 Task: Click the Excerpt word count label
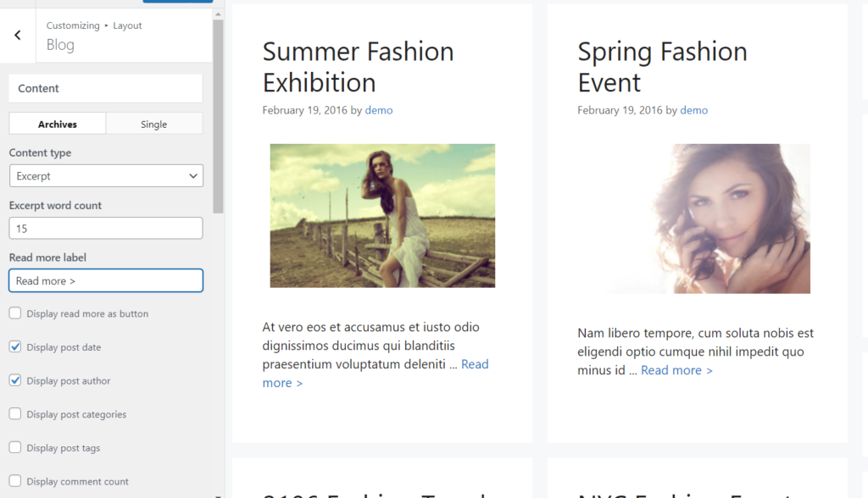pos(55,205)
